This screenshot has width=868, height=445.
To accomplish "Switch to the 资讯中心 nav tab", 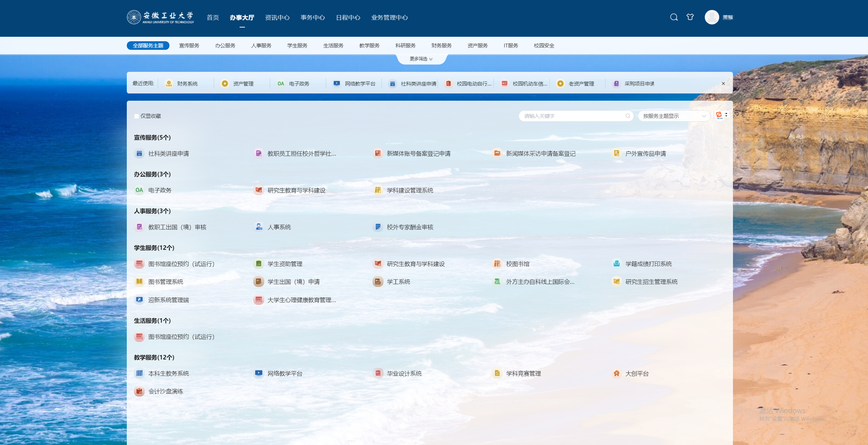I will click(277, 18).
